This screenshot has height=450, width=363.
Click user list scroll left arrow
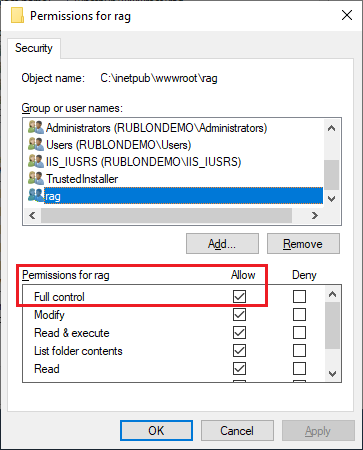[x=32, y=215]
